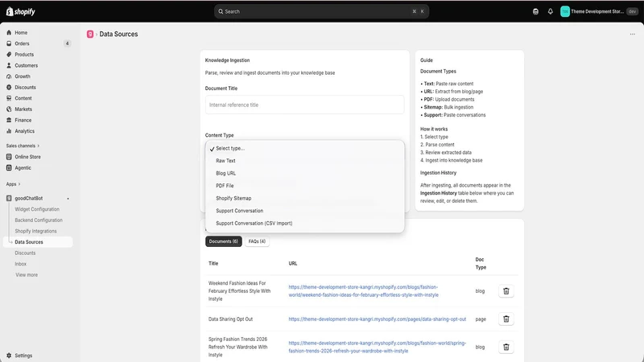Click the Content icon in sidebar
This screenshot has width=644, height=362.
(9, 98)
